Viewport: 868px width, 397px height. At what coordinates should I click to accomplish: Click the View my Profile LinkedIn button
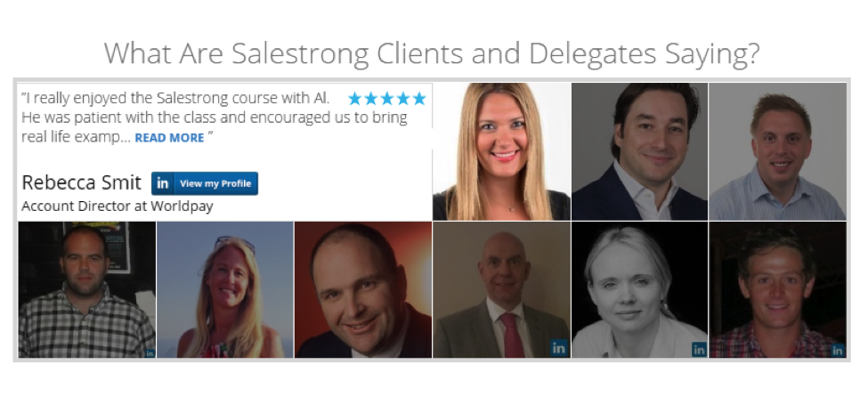click(x=204, y=183)
